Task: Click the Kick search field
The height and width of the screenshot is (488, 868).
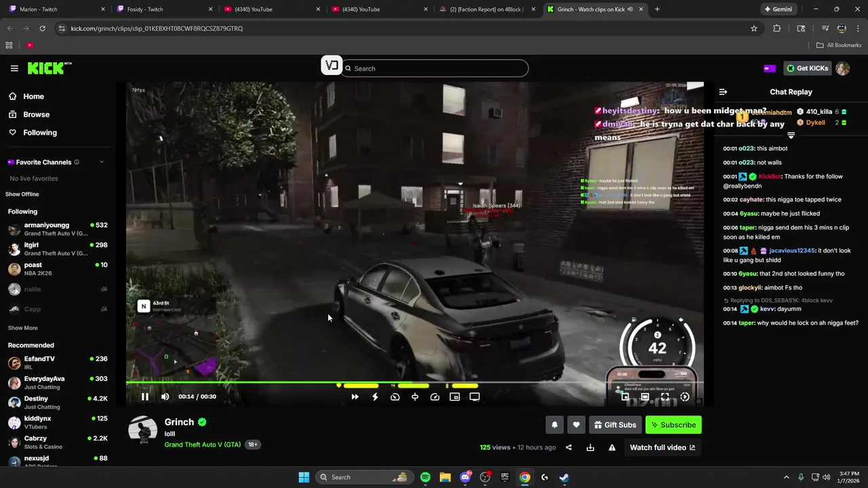Action: 435,68
